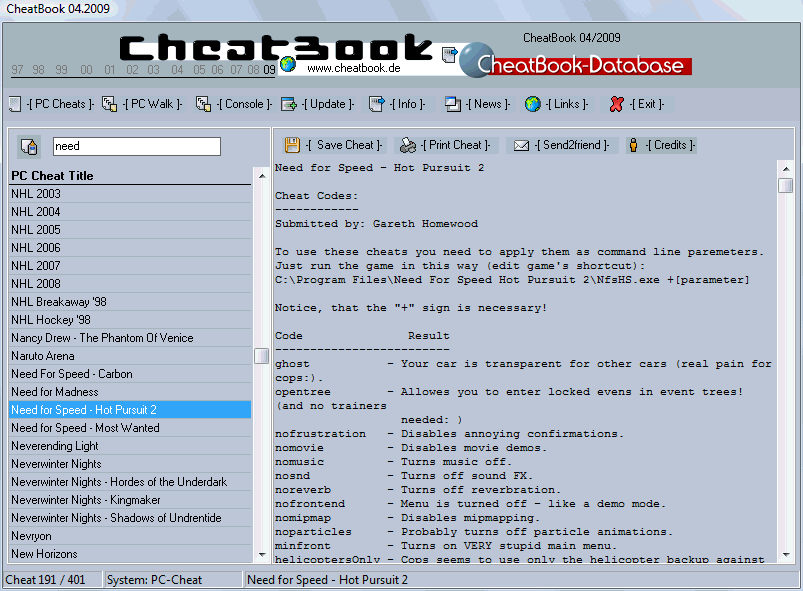The image size is (803, 591).
Task: Click the globe icon next to www.cheatbook.de
Action: tap(288, 64)
